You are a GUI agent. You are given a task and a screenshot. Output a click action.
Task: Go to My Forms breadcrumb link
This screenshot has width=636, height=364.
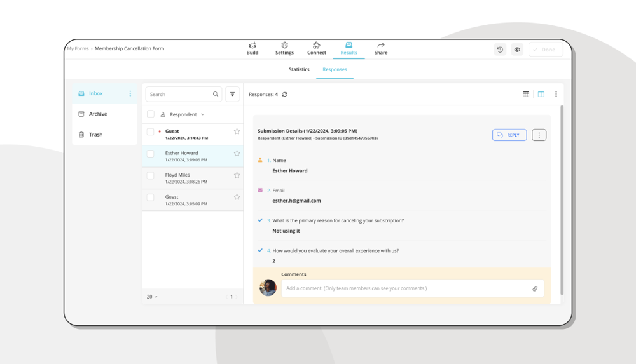point(78,48)
